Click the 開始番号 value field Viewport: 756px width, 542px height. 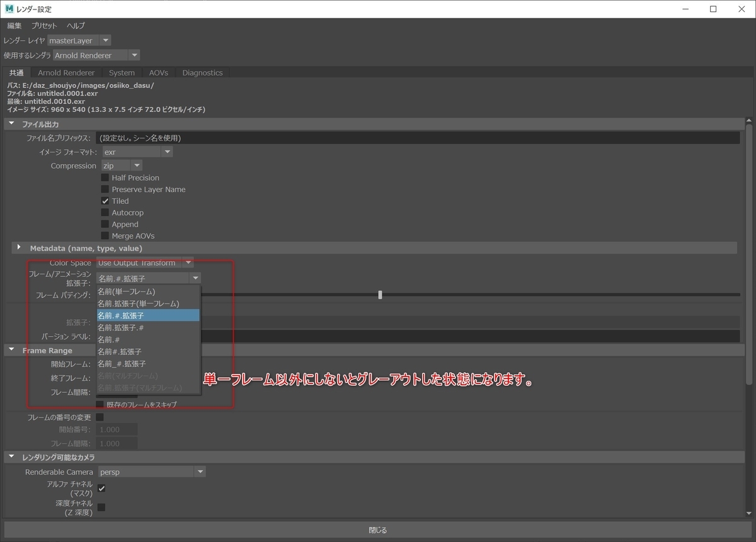117,429
